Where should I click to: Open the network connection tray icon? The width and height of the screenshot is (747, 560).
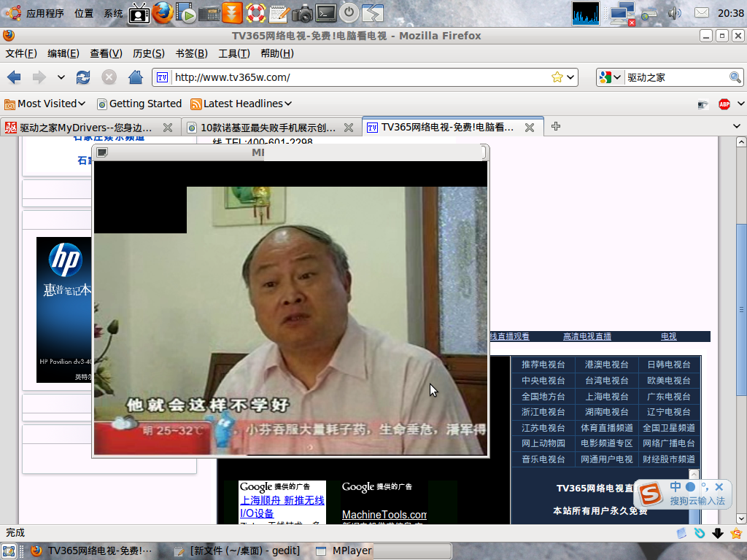[623, 13]
